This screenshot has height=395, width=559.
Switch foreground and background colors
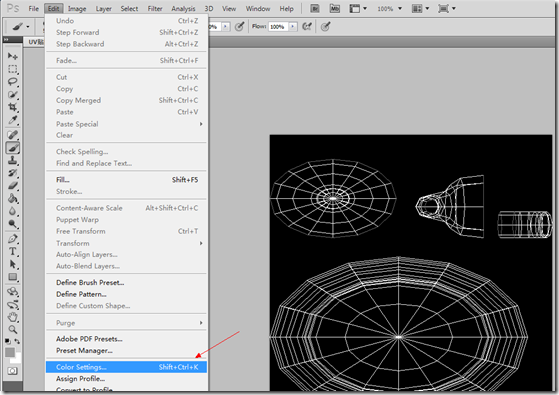point(17,341)
